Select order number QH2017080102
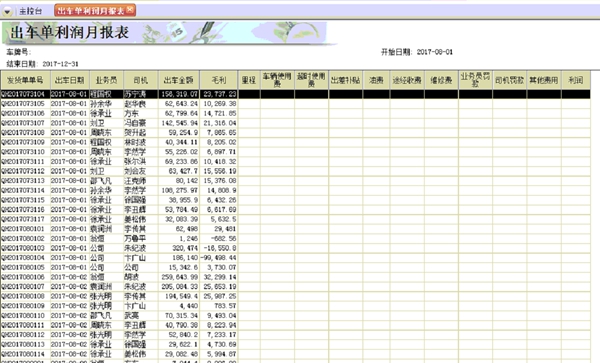This screenshot has width=600, height=363. (x=23, y=238)
